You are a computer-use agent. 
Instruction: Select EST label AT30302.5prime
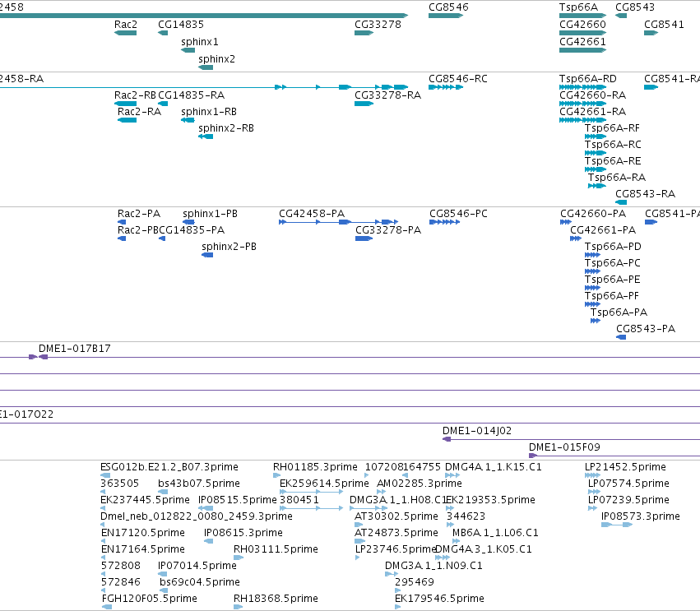point(396,516)
